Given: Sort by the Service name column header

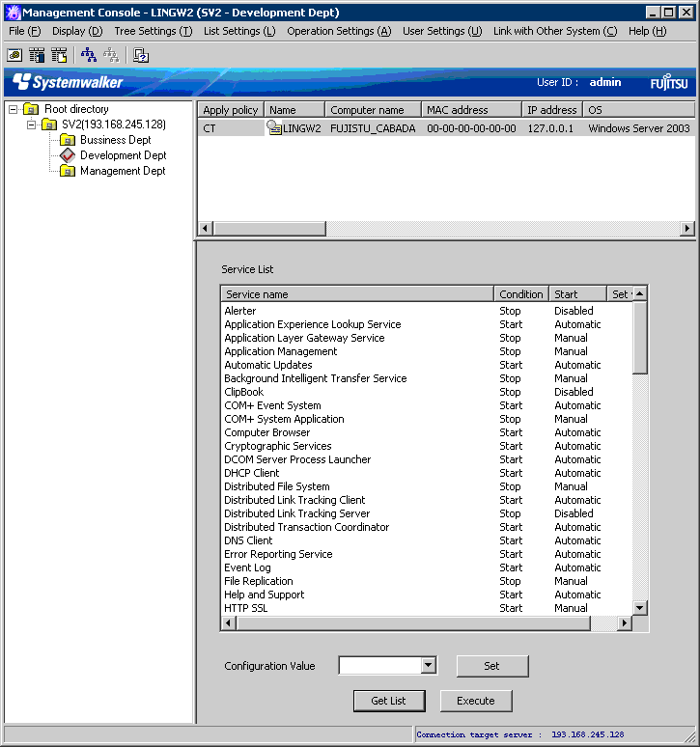Looking at the screenshot, I should 357,294.
